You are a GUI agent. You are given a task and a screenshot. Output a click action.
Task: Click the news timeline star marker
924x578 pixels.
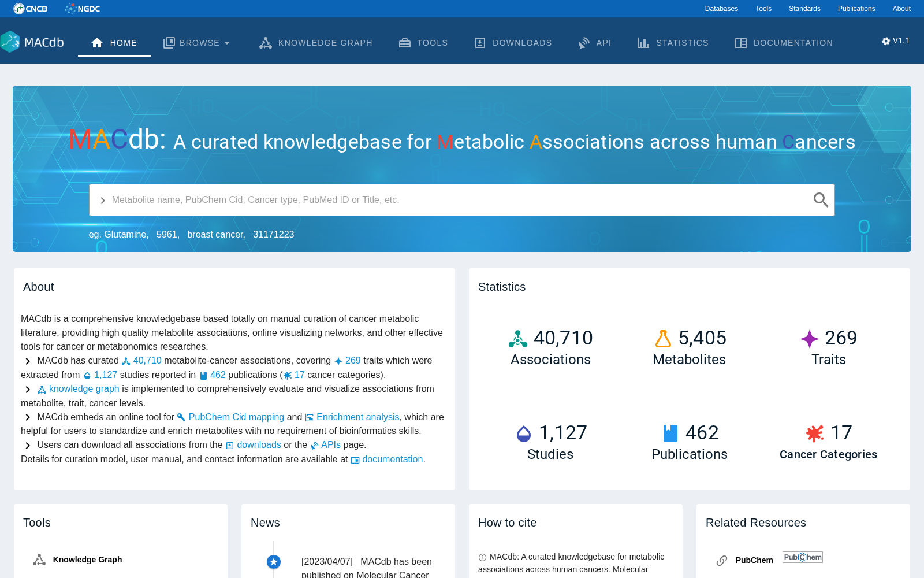pyautogui.click(x=274, y=561)
